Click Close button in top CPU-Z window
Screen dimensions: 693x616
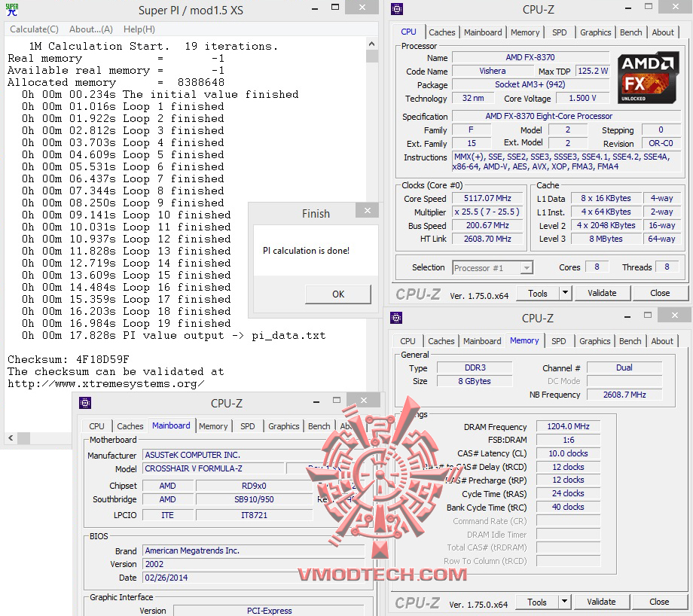[660, 293]
